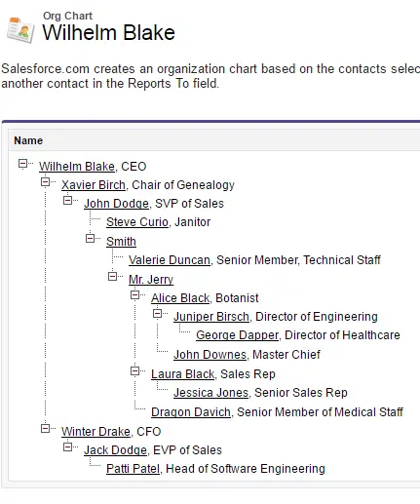Open the Jessica Jones contact link
Screen dimensions: 420x504
point(210,393)
